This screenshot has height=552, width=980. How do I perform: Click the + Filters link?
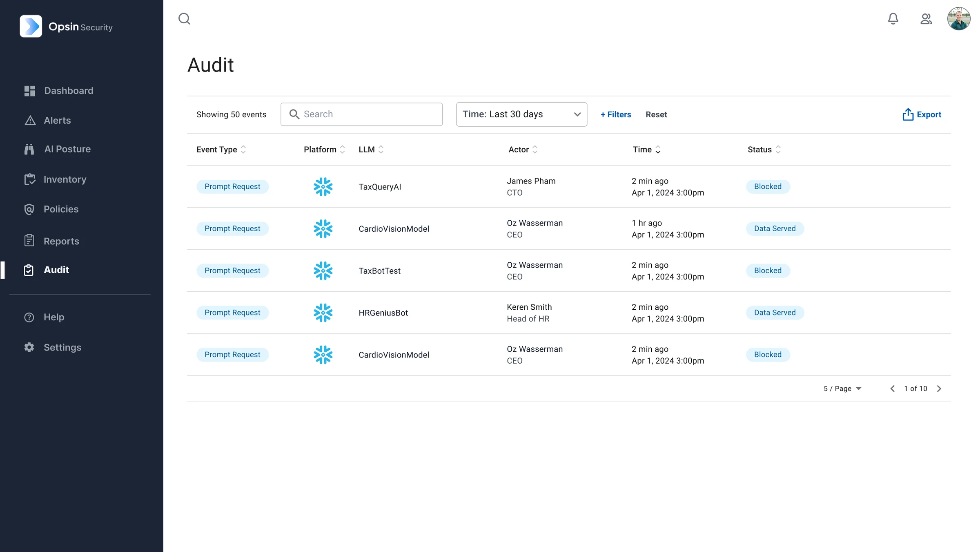615,114
